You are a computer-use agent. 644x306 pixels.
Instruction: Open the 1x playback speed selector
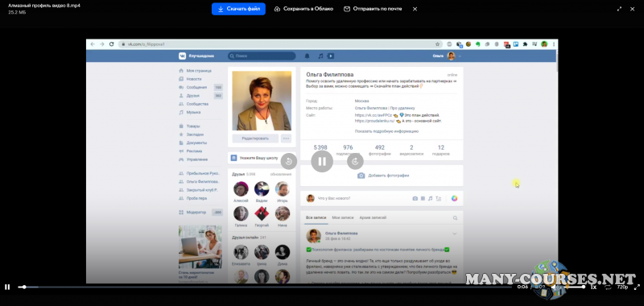tap(593, 287)
